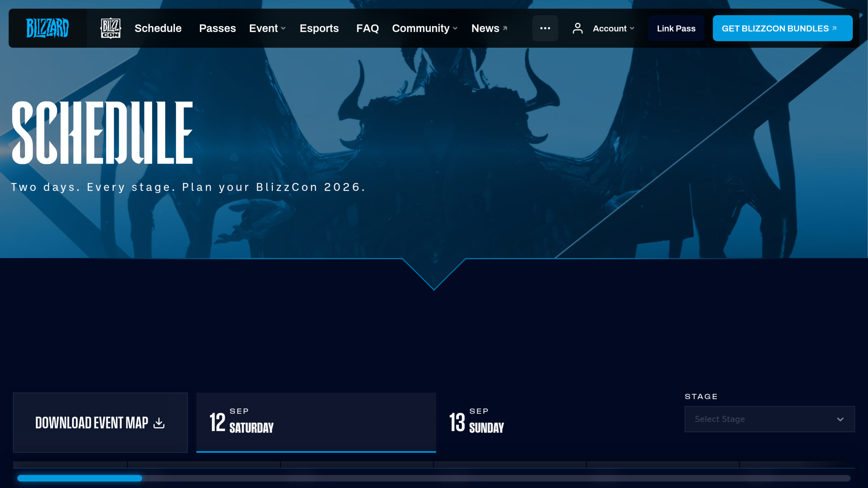Click the Account user profile icon
868x488 pixels.
pyautogui.click(x=577, y=28)
